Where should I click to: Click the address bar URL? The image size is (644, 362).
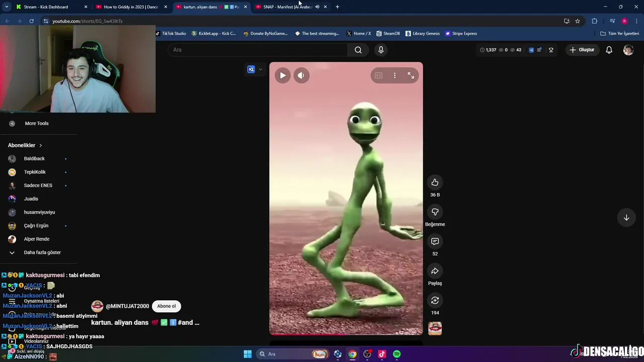point(88,21)
